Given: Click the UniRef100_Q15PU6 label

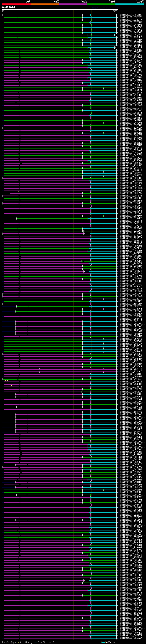Looking at the screenshot, I should 131,95.
